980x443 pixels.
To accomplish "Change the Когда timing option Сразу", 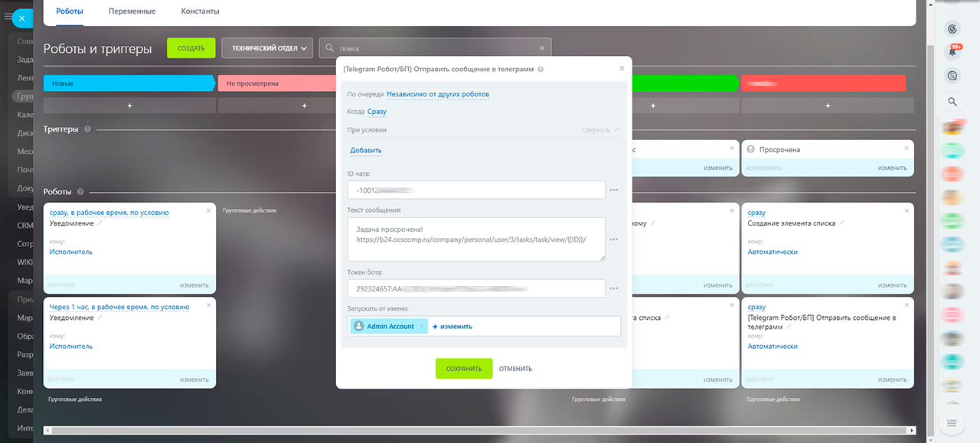I will [377, 112].
